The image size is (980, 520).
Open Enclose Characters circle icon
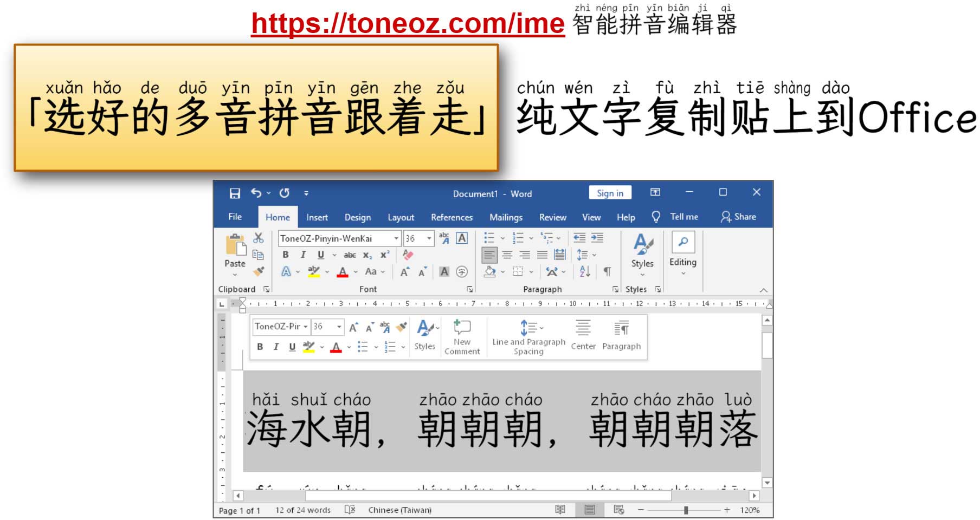click(x=462, y=272)
